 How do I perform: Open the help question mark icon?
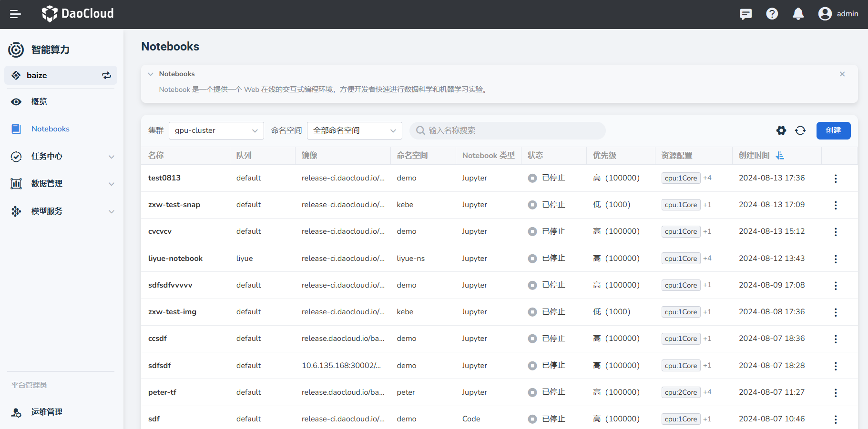point(772,14)
